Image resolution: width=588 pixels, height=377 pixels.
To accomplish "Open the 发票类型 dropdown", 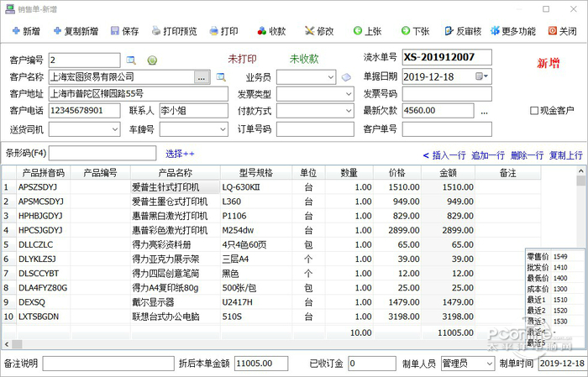I will (329, 94).
